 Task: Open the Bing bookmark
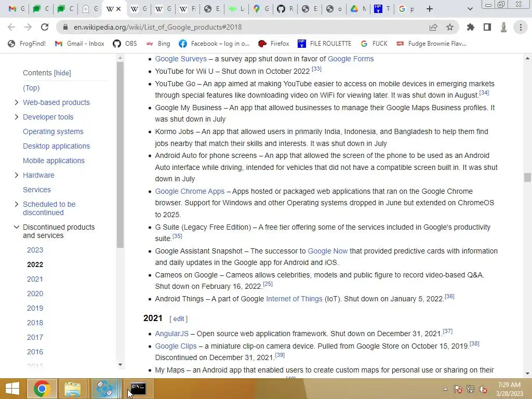pos(158,44)
